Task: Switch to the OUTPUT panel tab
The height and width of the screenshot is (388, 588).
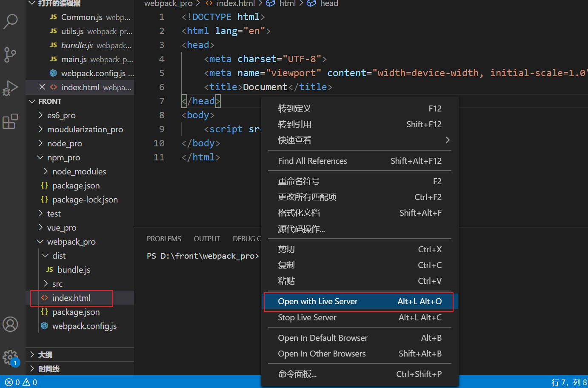Action: pos(207,239)
